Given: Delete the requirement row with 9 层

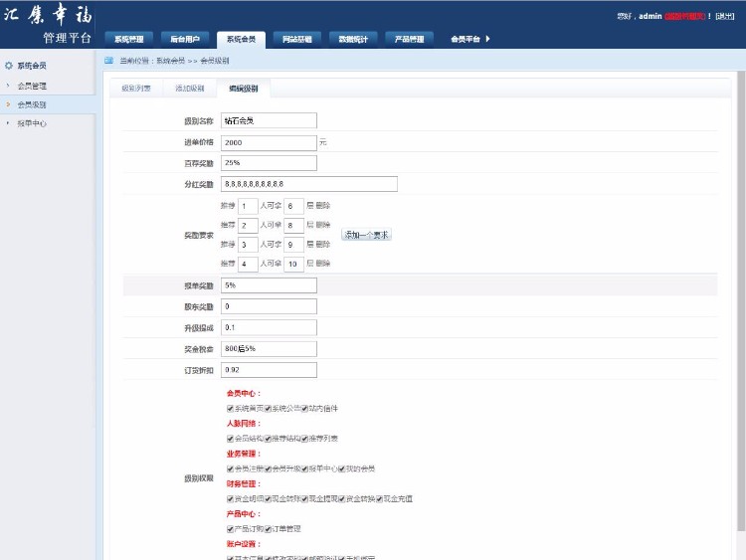Looking at the screenshot, I should click(x=323, y=244).
